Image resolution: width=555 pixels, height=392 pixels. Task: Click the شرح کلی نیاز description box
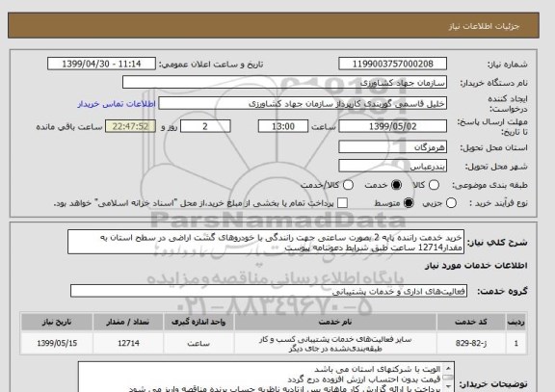pos(266,242)
